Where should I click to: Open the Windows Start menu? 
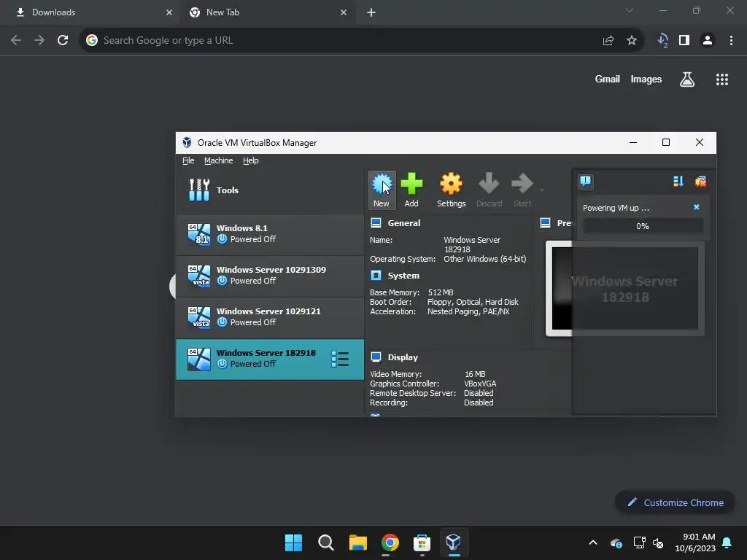point(293,542)
